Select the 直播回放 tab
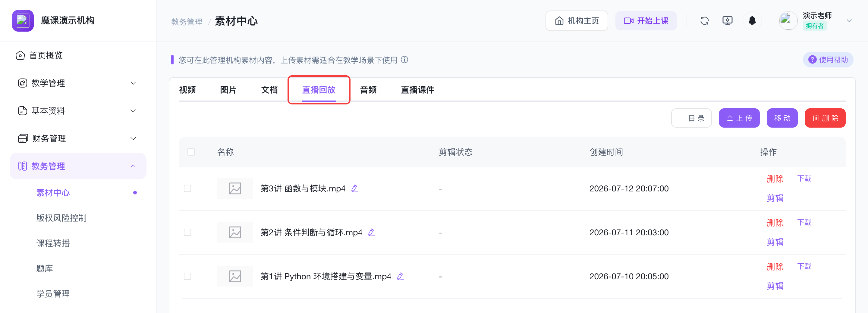This screenshot has height=313, width=868. click(319, 90)
